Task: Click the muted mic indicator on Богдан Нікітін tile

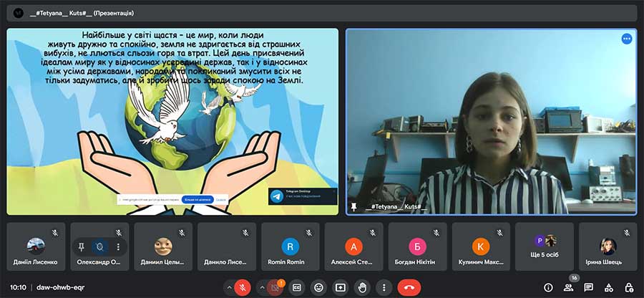Action: coord(436,233)
